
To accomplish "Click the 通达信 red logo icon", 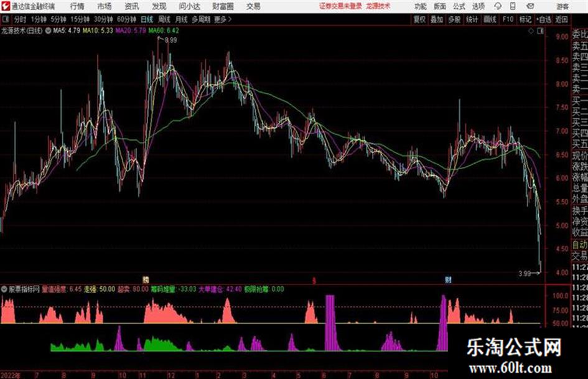I will click(x=6, y=6).
